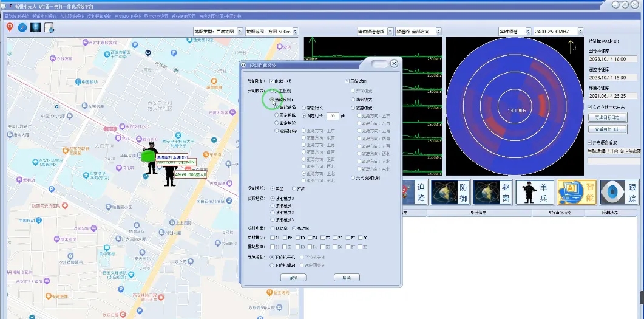Click the 跟踪 eye tracking button

[619, 193]
